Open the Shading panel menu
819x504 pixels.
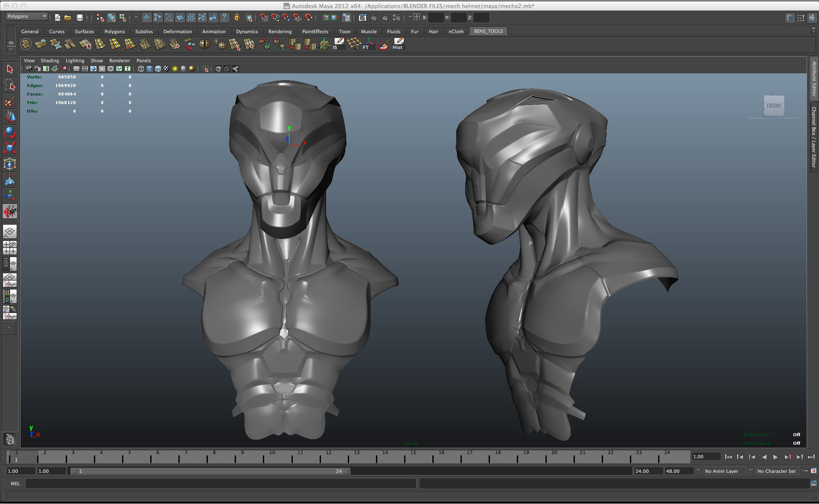point(50,61)
